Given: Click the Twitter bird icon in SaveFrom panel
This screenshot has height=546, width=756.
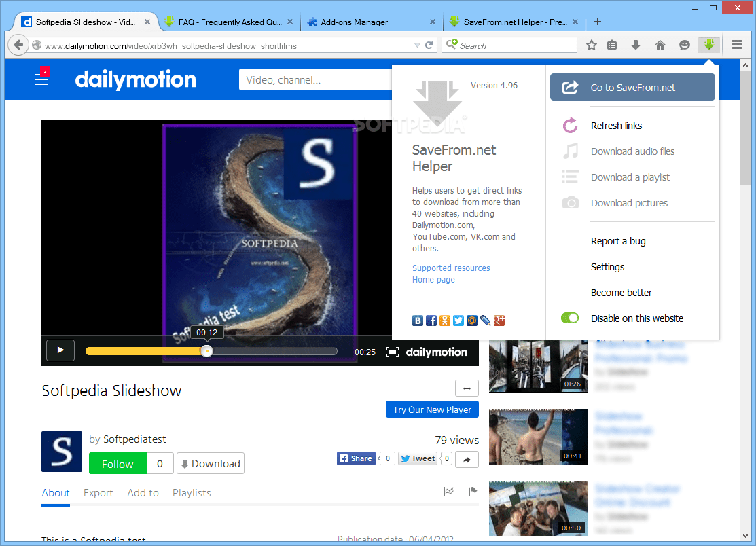Looking at the screenshot, I should coord(458,321).
